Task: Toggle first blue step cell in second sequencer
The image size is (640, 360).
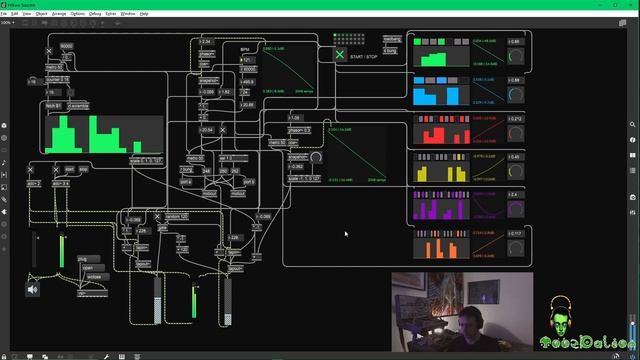Action: [x=419, y=80]
